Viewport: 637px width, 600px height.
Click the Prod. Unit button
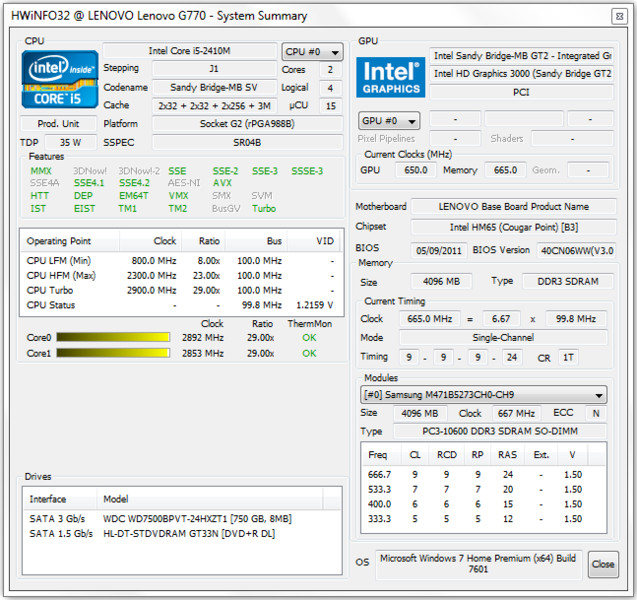(58, 123)
